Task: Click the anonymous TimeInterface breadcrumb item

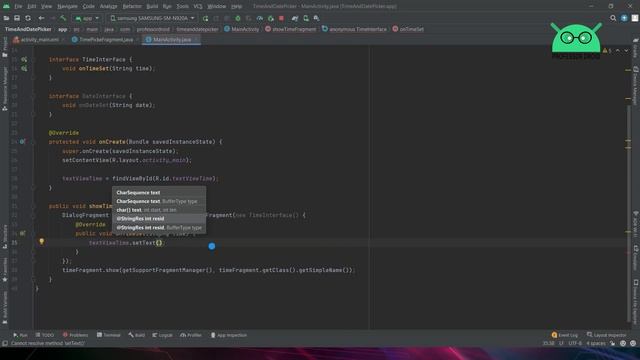Action: [x=354, y=29]
